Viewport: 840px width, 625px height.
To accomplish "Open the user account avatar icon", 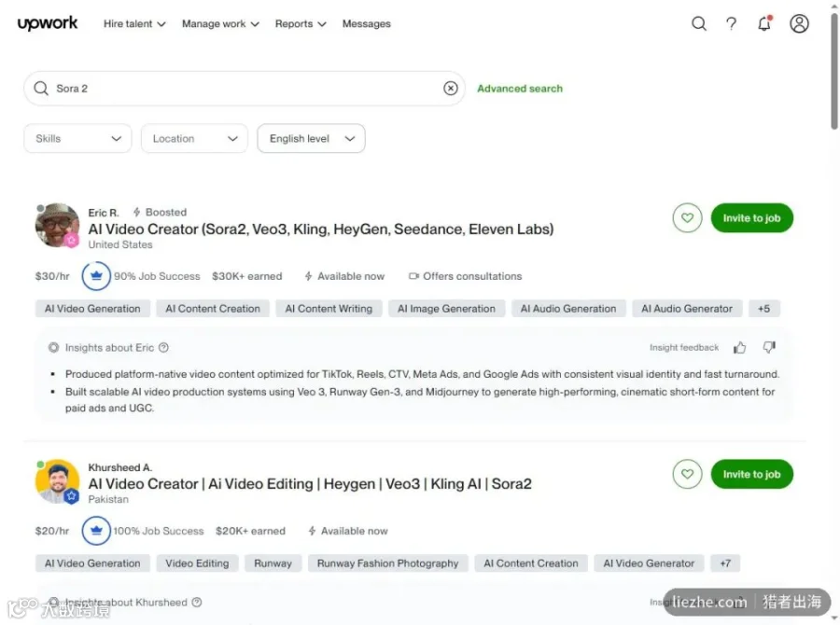I will tap(799, 23).
